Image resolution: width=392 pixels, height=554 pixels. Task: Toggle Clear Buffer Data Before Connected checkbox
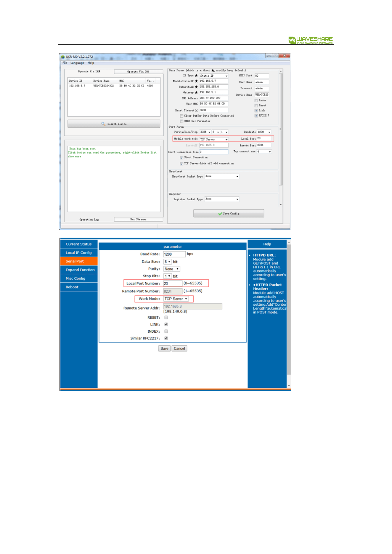tap(181, 116)
